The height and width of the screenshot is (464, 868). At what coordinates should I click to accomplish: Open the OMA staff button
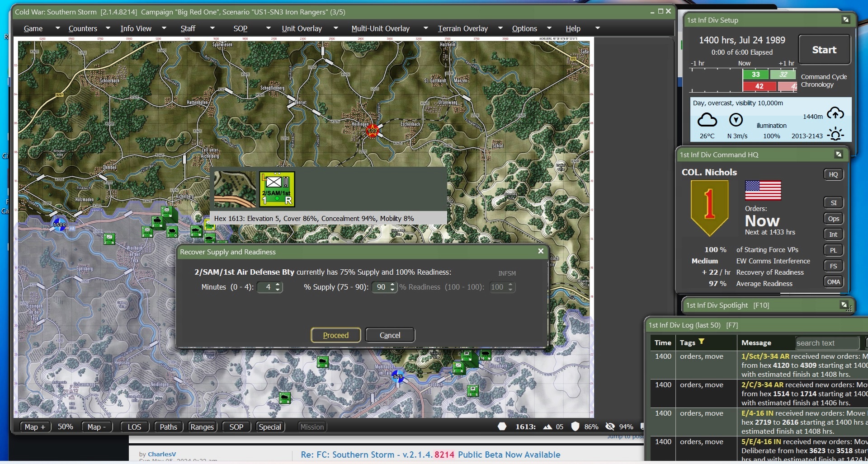[834, 282]
